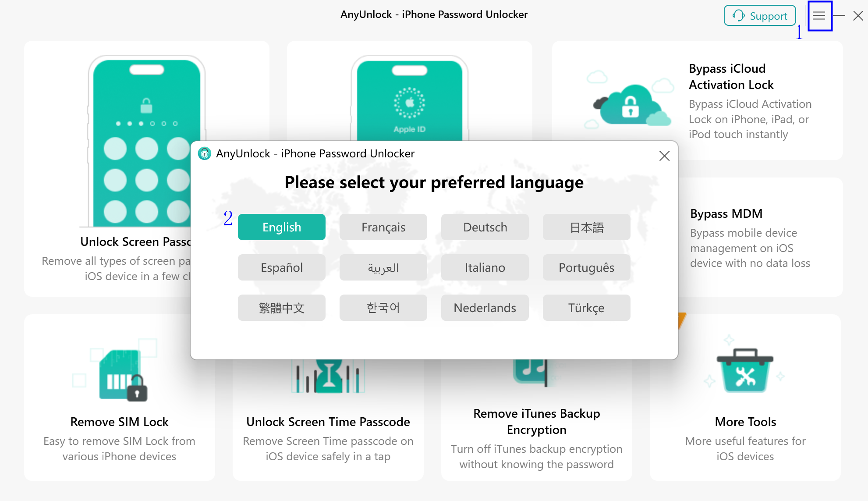Select 한국어 language option
The image size is (868, 501).
383,308
